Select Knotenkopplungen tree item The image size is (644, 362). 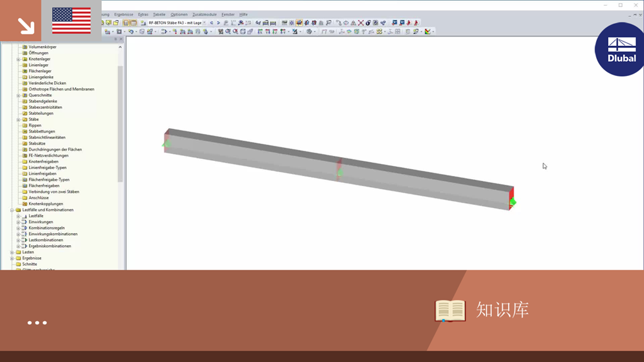pos(45,204)
